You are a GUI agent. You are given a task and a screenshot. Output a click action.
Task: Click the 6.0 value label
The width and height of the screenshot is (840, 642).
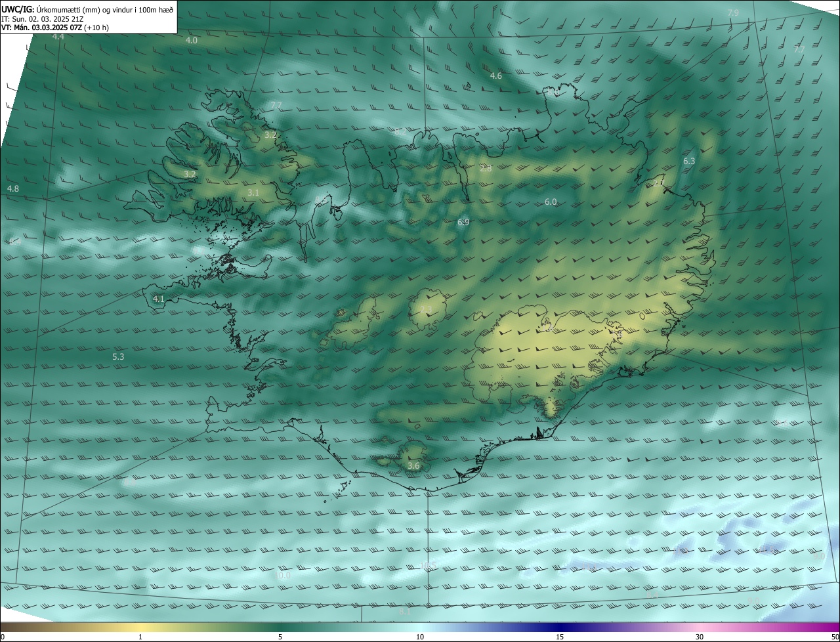click(551, 202)
